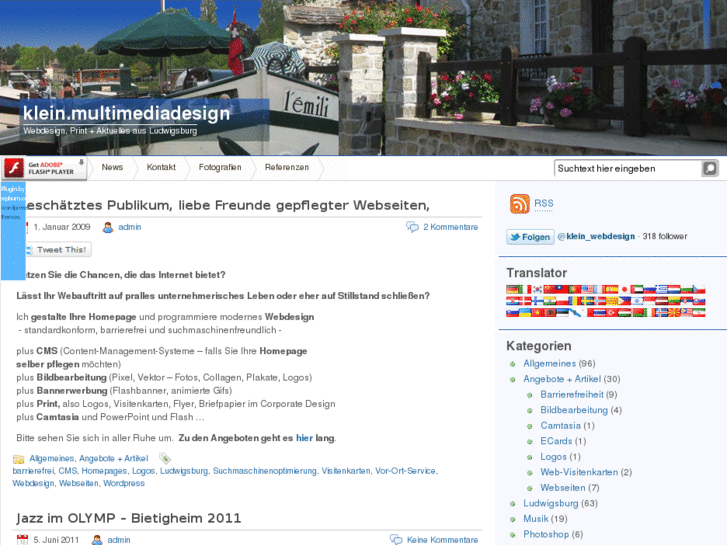The height and width of the screenshot is (545, 727).
Task: Click the Allgemeines link below first post
Action: click(x=51, y=458)
